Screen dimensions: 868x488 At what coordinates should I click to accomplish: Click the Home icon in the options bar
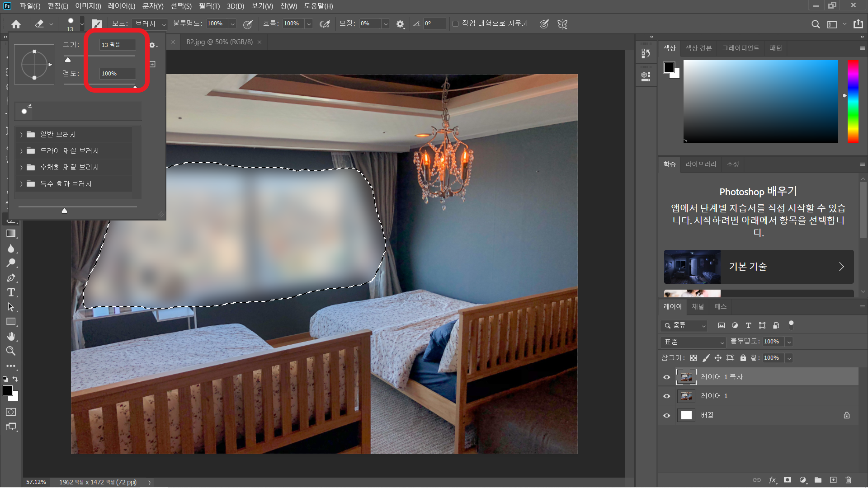point(16,24)
